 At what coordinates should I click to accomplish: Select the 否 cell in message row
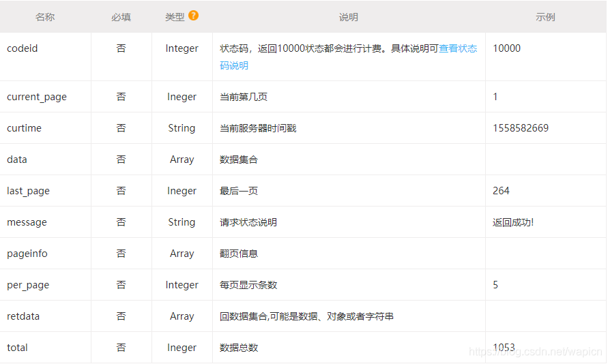[x=121, y=222]
